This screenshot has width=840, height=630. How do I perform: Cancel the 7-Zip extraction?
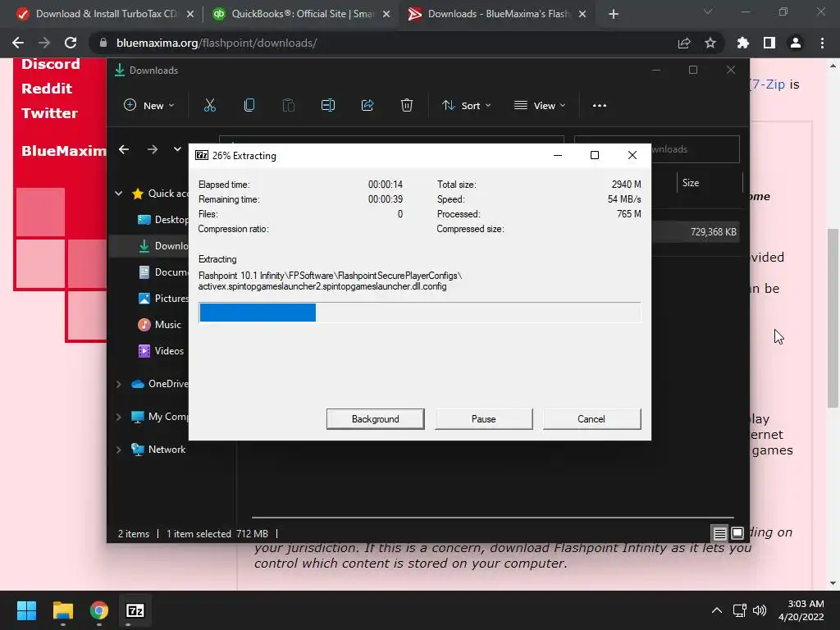coord(591,419)
